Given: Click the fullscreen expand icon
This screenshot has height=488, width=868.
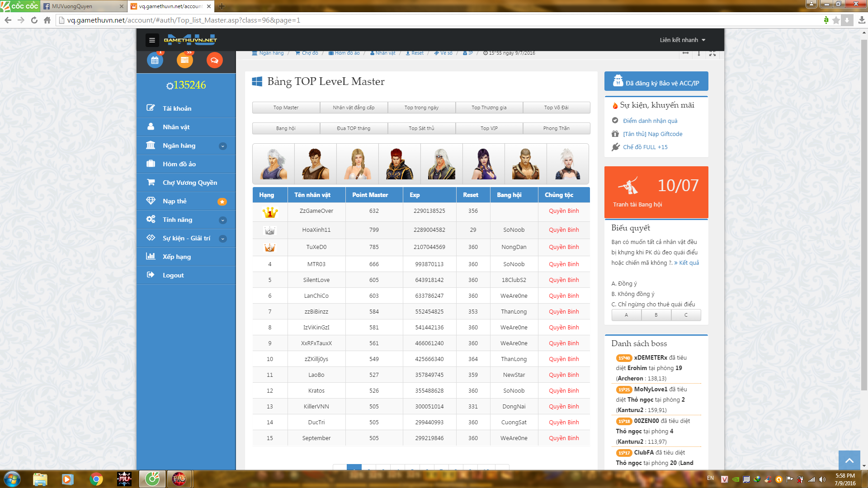Looking at the screenshot, I should pyautogui.click(x=712, y=53).
